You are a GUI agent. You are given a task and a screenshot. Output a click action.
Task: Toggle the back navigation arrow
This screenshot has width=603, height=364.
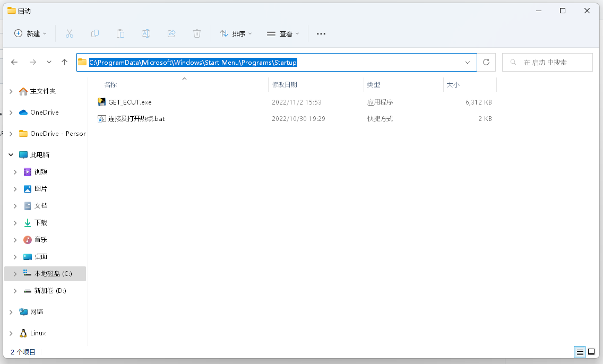[14, 62]
